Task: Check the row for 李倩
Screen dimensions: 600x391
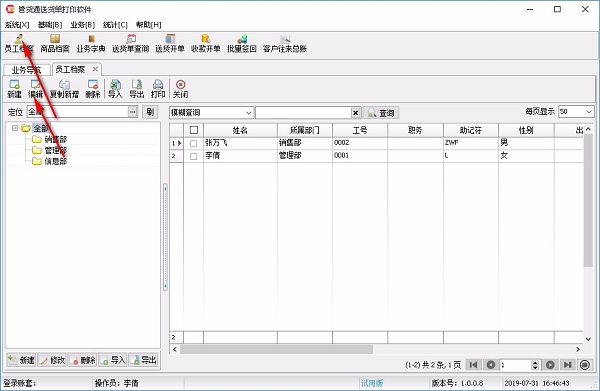Action: [x=194, y=156]
